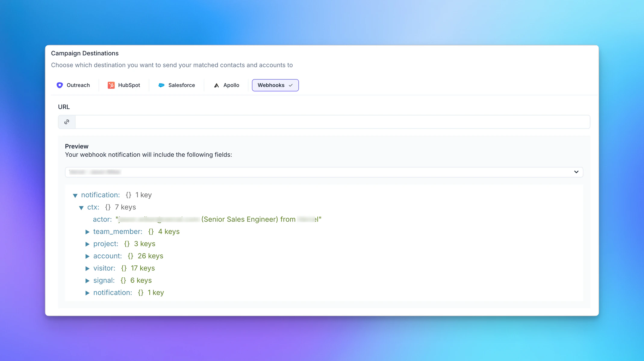Click the Apollo triangle icon
The width and height of the screenshot is (644, 361).
[x=216, y=85]
